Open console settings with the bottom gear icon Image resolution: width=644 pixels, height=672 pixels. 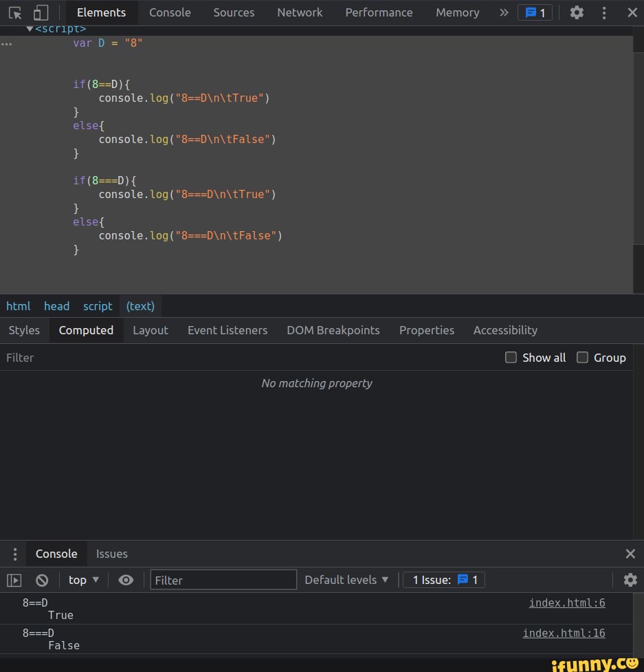tap(630, 580)
